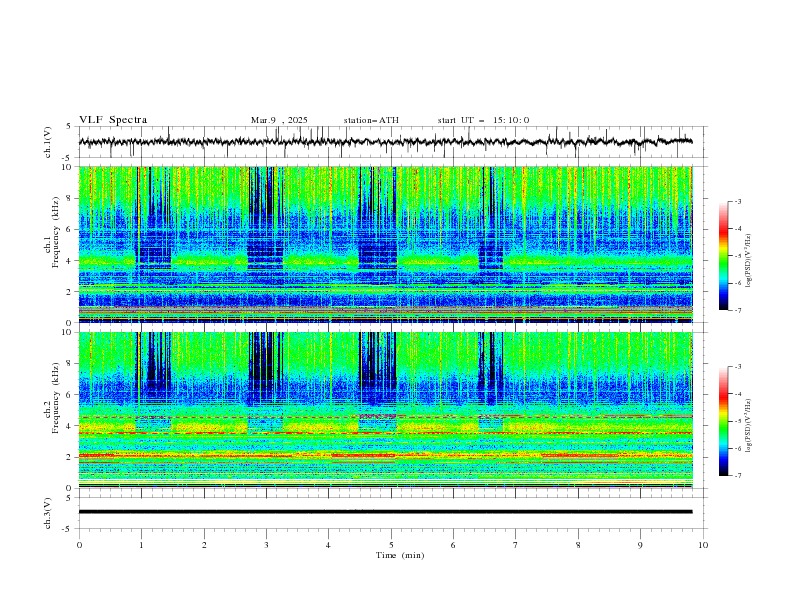The image size is (792, 612).
Task: Click the "-3" tick on ch.1 color bar
Action: click(x=737, y=201)
